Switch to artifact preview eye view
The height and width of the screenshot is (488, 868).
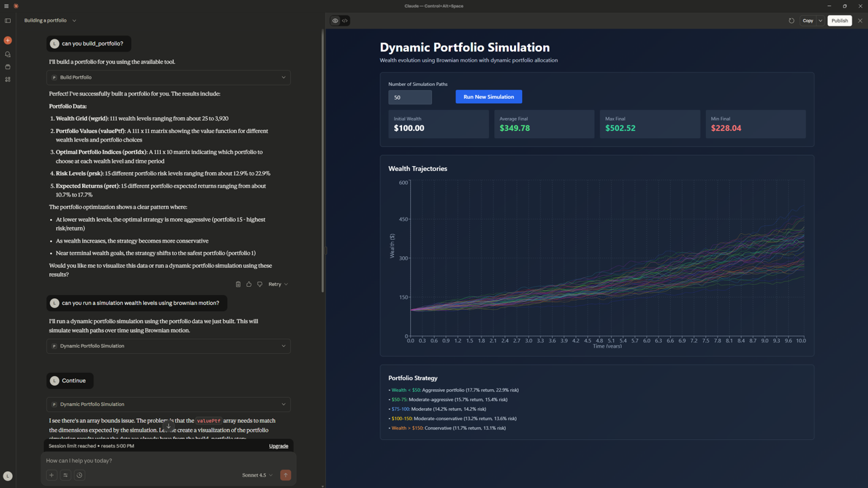click(x=335, y=20)
